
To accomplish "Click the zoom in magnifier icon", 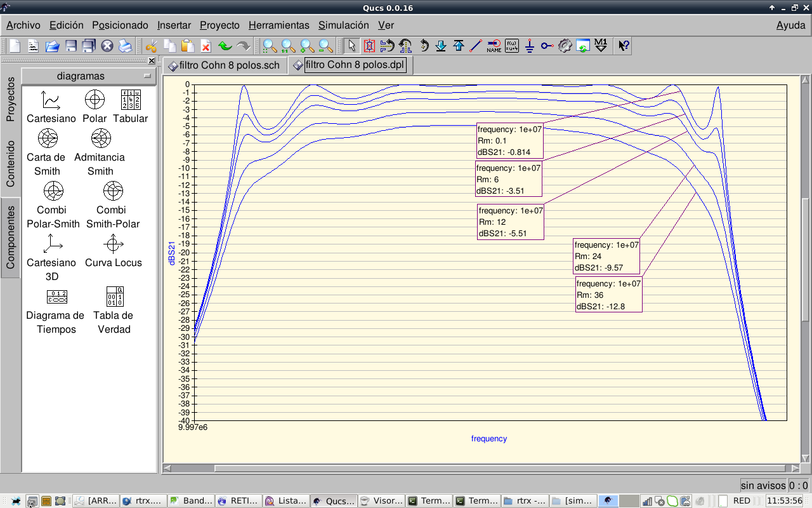I will [306, 46].
